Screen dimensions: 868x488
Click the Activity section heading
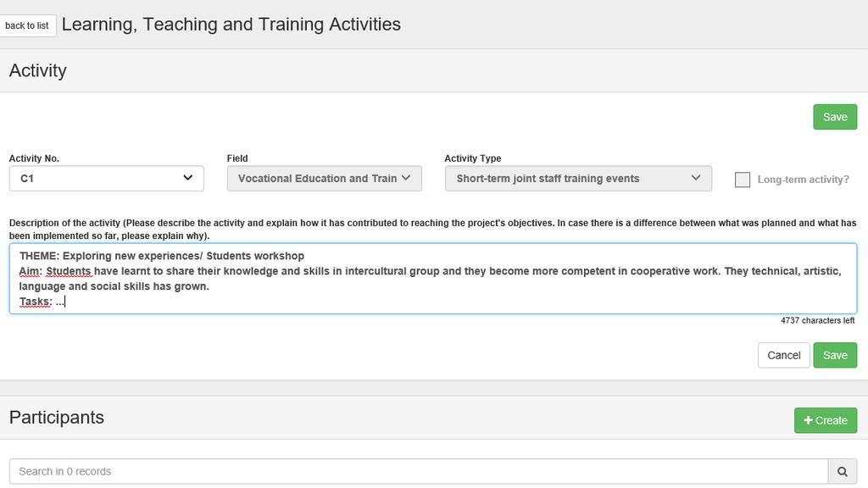pyautogui.click(x=37, y=70)
